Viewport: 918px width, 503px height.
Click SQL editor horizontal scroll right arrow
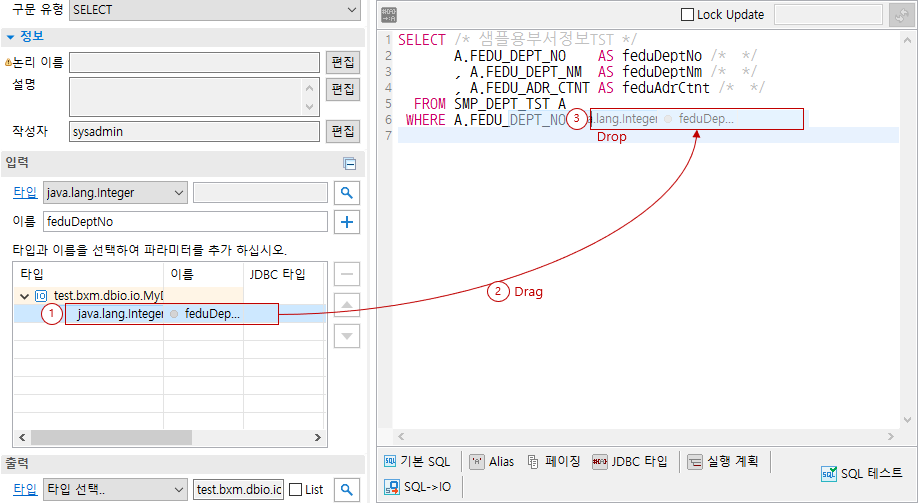[x=891, y=437]
